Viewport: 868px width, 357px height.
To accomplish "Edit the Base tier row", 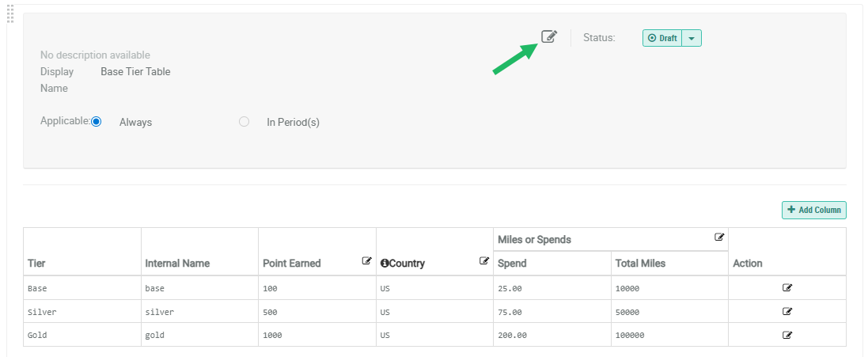I will (x=787, y=288).
